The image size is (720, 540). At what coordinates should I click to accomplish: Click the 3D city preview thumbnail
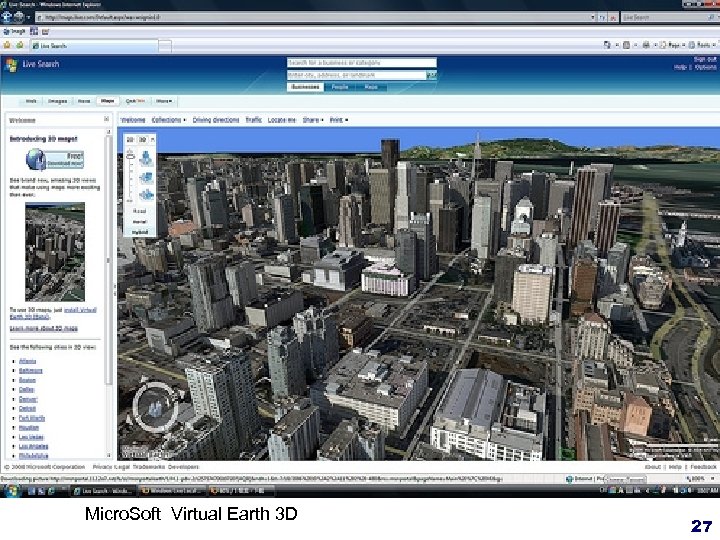click(55, 252)
